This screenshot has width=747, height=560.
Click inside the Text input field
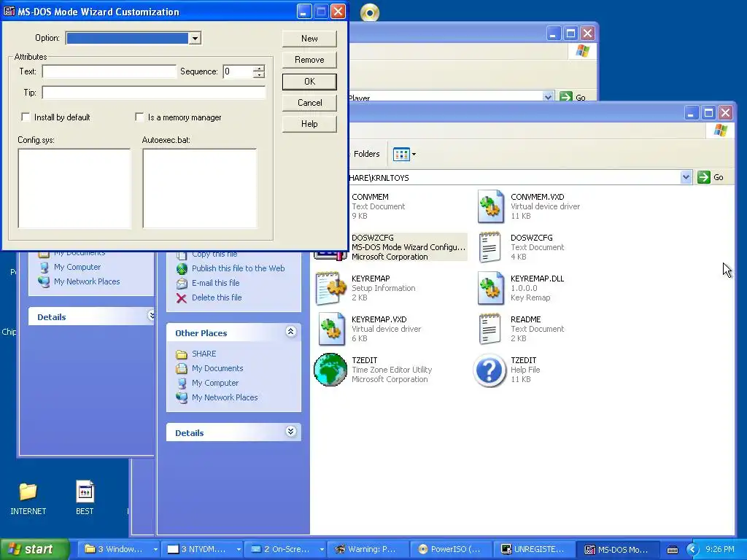pos(109,71)
